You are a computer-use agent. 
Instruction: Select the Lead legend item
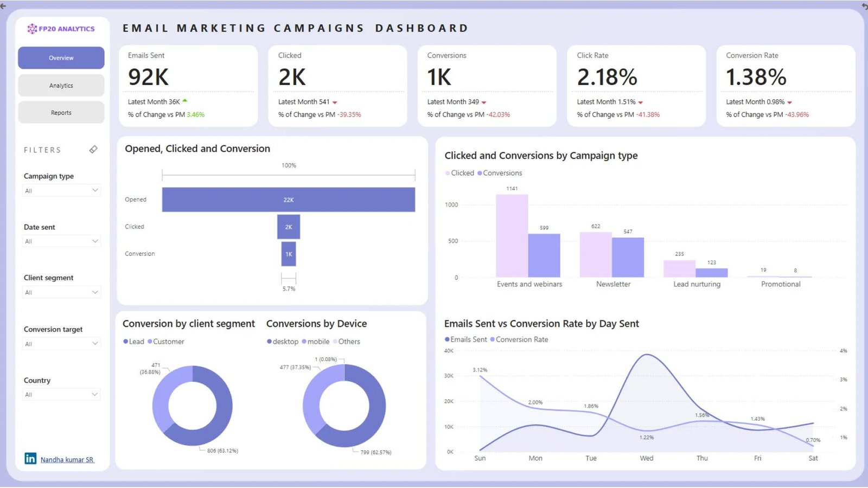point(133,342)
